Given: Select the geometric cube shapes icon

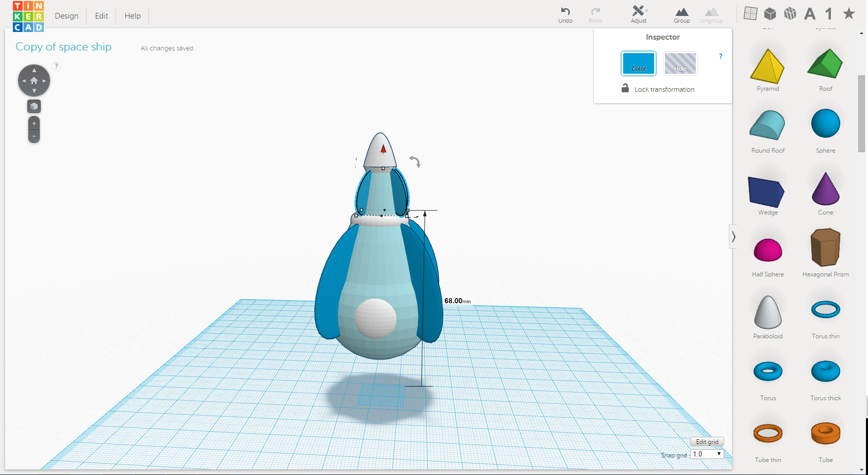Looking at the screenshot, I should (x=770, y=13).
